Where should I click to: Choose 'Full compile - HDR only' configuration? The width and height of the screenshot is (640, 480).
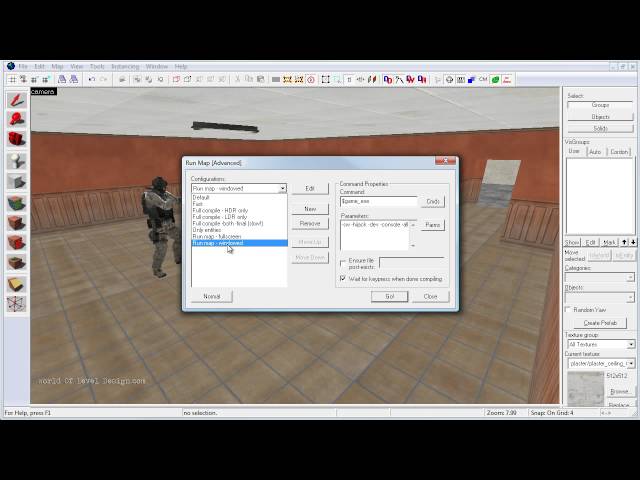(x=239, y=210)
